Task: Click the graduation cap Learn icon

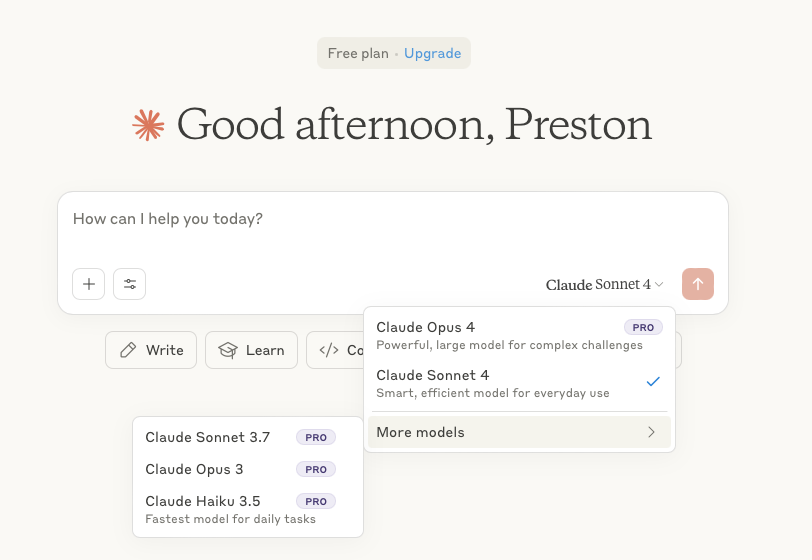Action: (x=228, y=350)
